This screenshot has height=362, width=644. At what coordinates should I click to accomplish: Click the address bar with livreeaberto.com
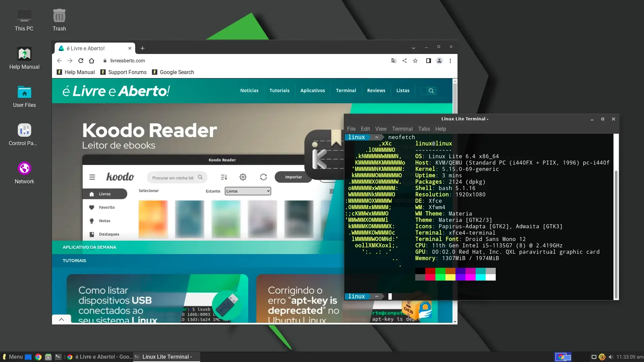(x=245, y=61)
